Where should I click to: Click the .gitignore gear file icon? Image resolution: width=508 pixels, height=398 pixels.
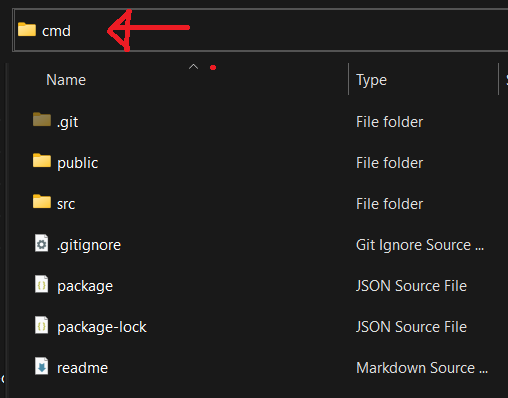coord(42,243)
